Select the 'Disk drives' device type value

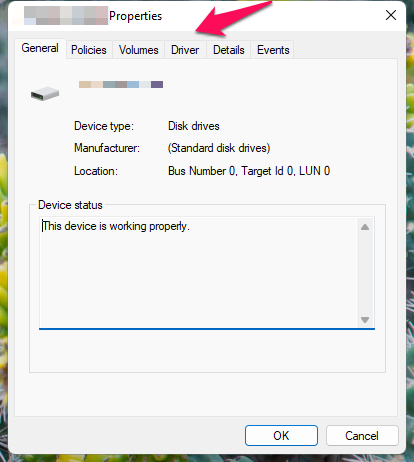194,126
